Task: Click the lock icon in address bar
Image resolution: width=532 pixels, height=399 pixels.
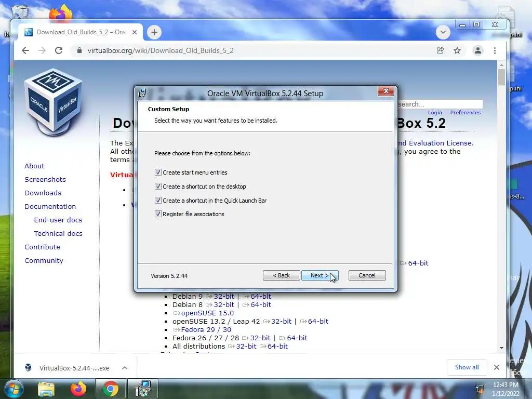Action: [x=79, y=50]
